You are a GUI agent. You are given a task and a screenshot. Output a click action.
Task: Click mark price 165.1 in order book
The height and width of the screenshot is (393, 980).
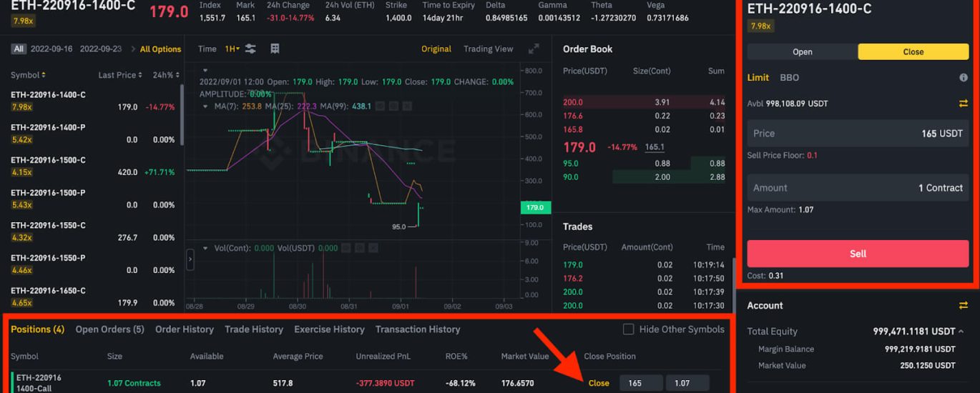[655, 147]
